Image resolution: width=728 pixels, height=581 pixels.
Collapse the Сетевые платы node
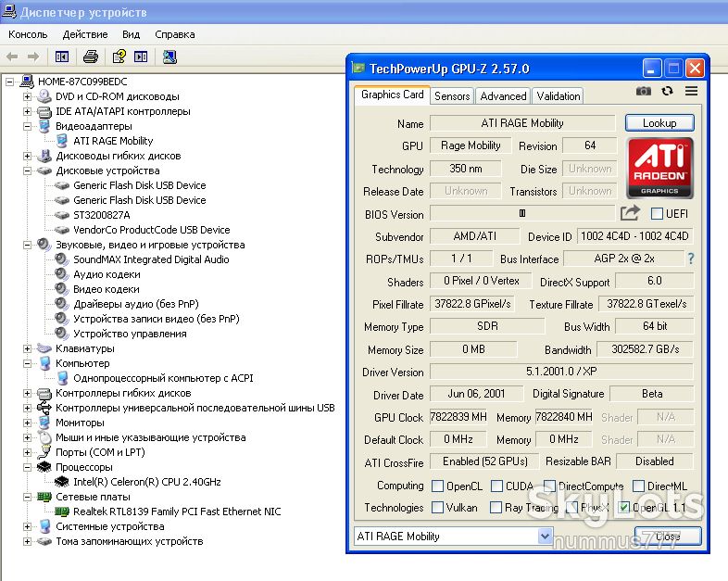(x=27, y=497)
